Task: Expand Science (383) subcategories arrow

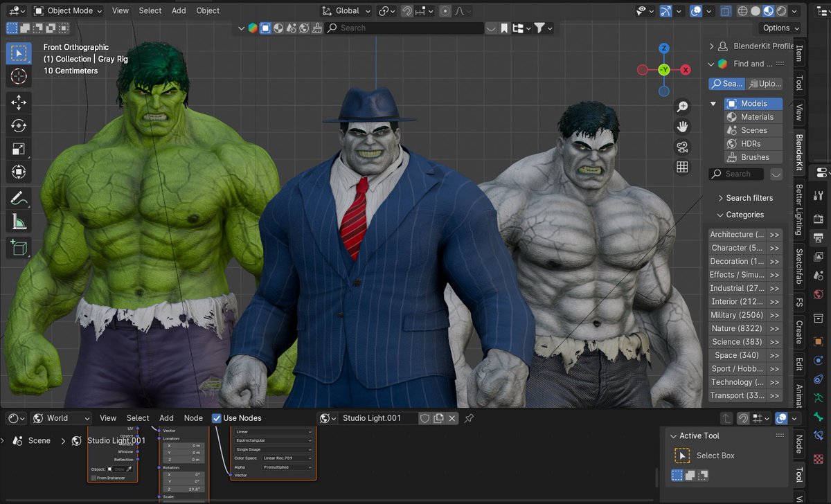Action: [x=774, y=342]
